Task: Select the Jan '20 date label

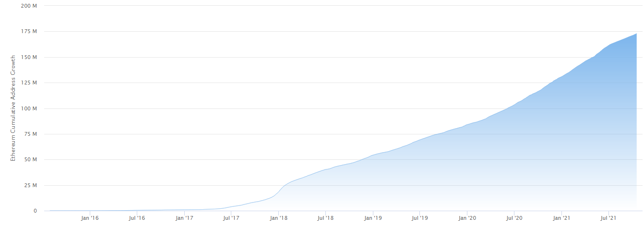Action: click(467, 218)
